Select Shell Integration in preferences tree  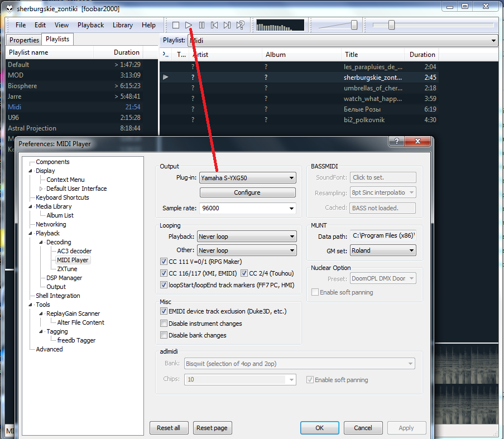tap(58, 296)
